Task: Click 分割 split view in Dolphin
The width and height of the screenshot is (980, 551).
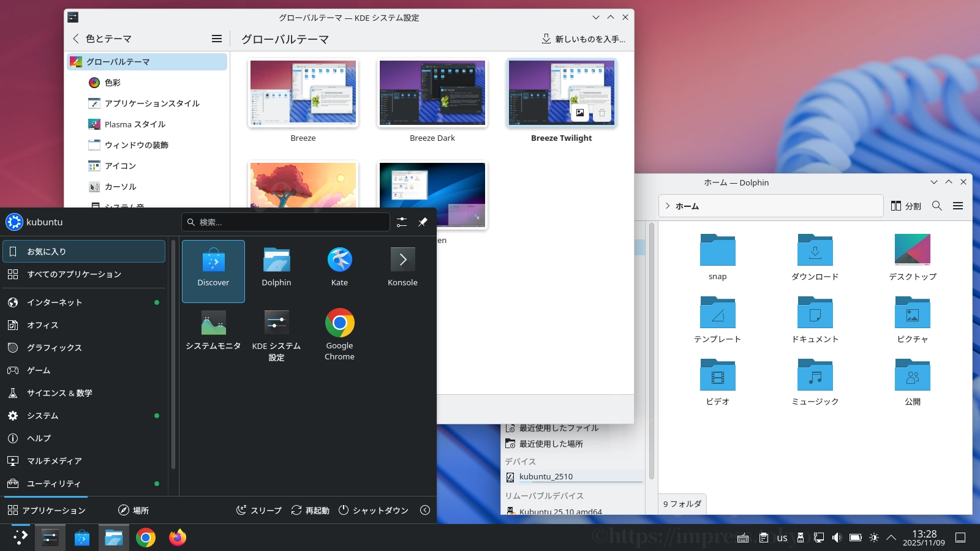Action: click(x=906, y=206)
